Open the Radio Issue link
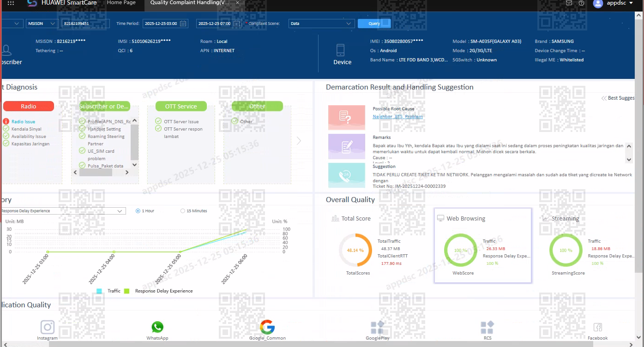This screenshot has height=347, width=644. 23,122
